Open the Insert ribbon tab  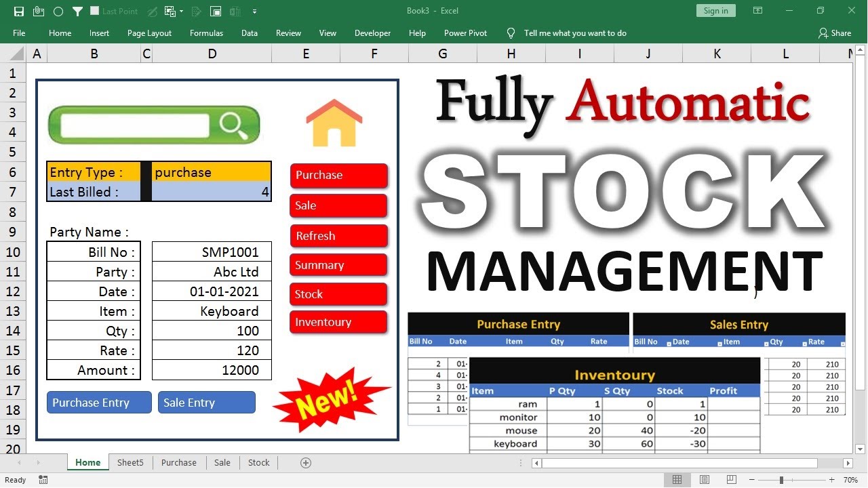[x=99, y=33]
